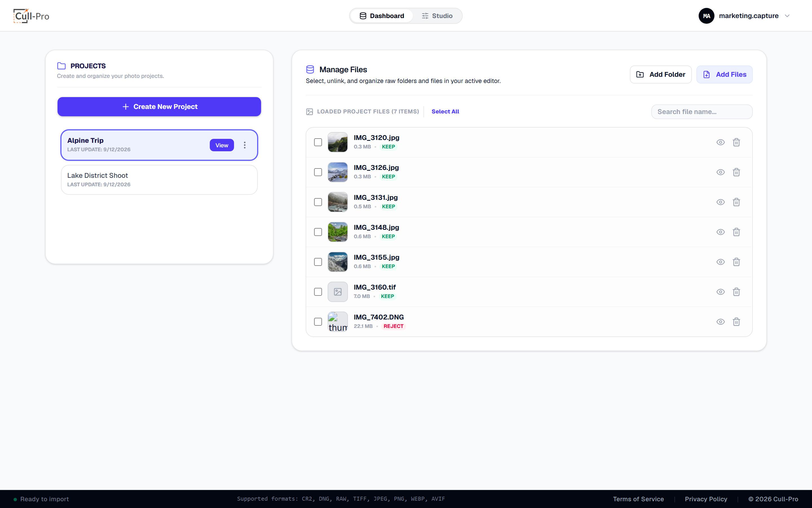Switch to the Dashboard tab

point(381,16)
